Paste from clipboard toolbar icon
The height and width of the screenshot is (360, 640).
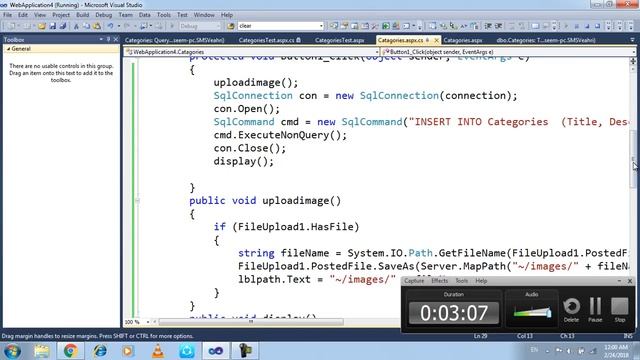click(97, 26)
